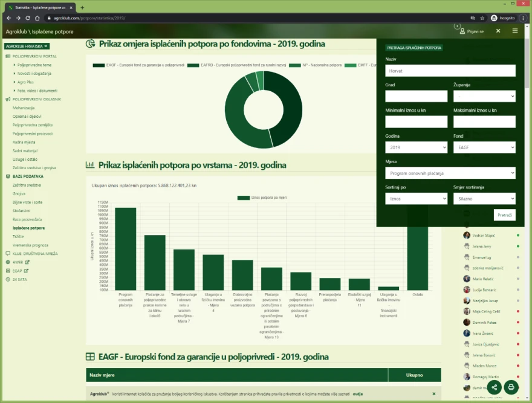532x403 pixels.
Task: Open Mjera dropdown Program osnovnih plaćanja
Action: tap(450, 173)
